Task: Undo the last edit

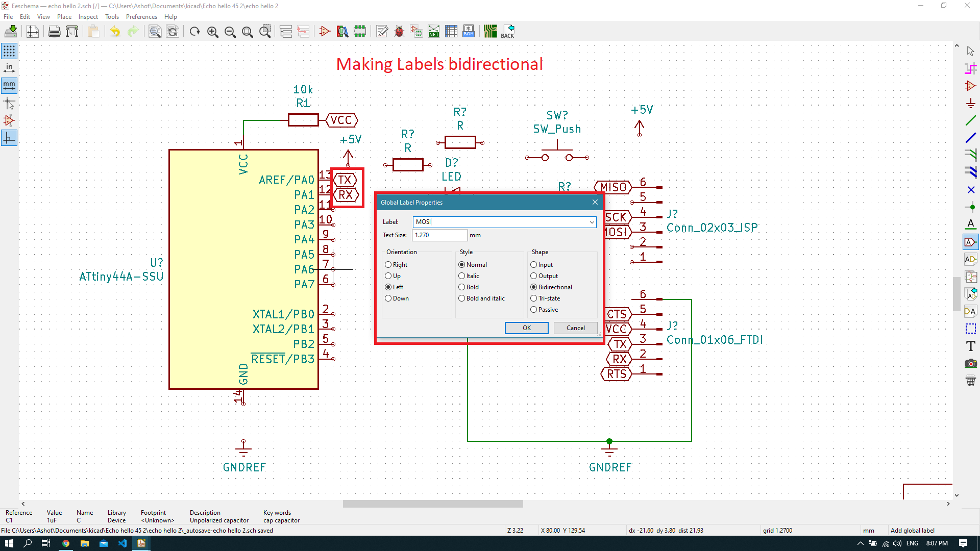Action: point(115,32)
